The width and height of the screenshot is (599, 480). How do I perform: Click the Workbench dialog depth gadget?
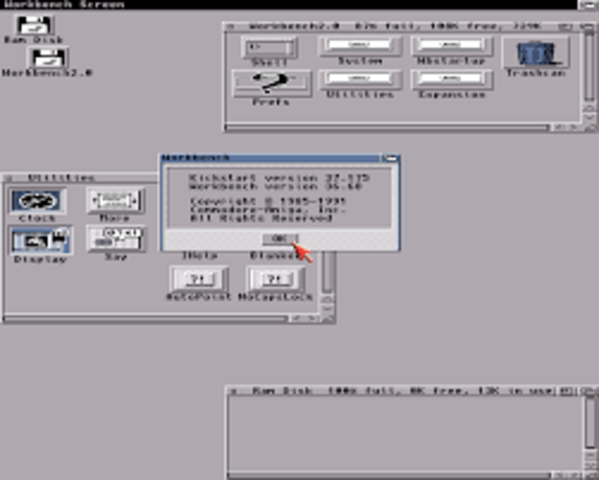(390, 158)
